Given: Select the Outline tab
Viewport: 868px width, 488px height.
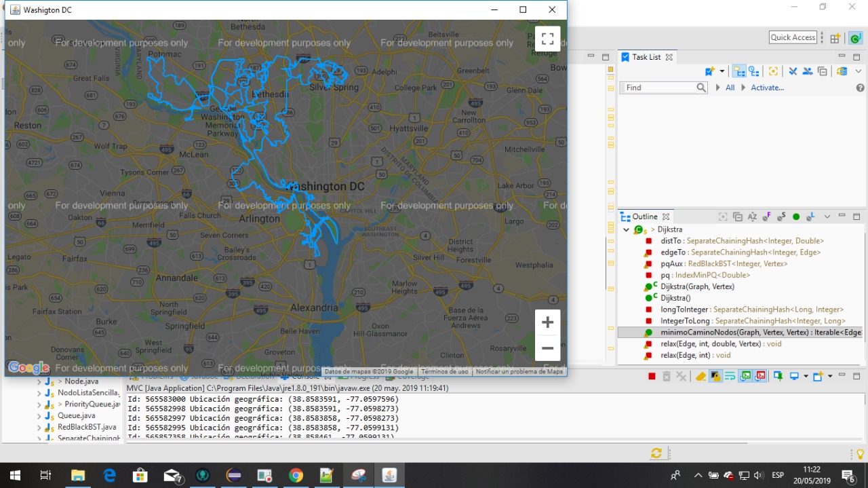Looking at the screenshot, I should (x=644, y=217).
